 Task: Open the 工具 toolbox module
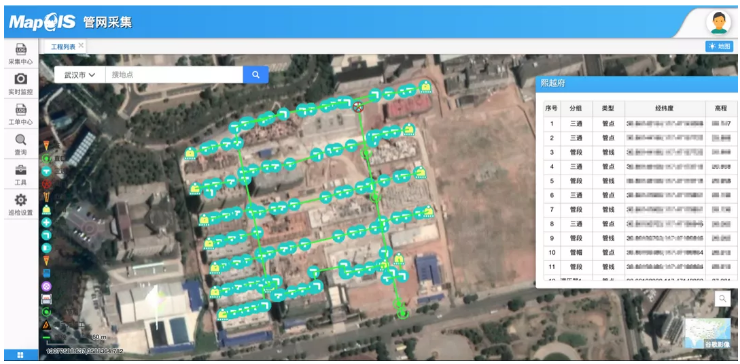tap(21, 174)
